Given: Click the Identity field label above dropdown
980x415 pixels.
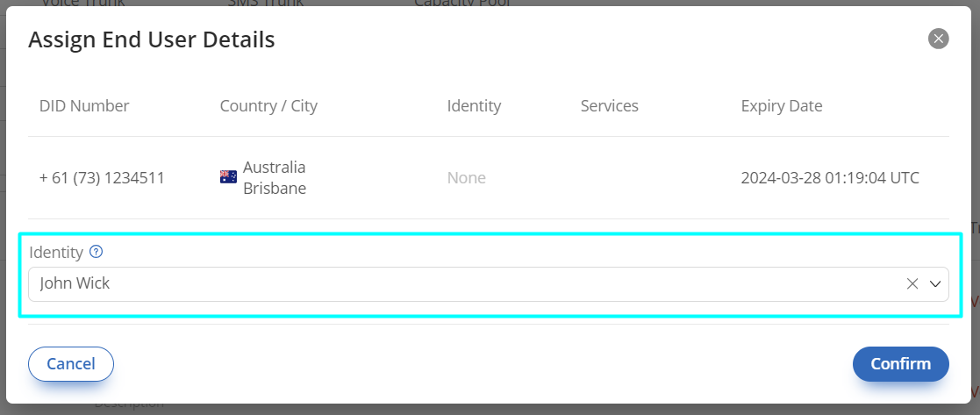Looking at the screenshot, I should (x=56, y=253).
